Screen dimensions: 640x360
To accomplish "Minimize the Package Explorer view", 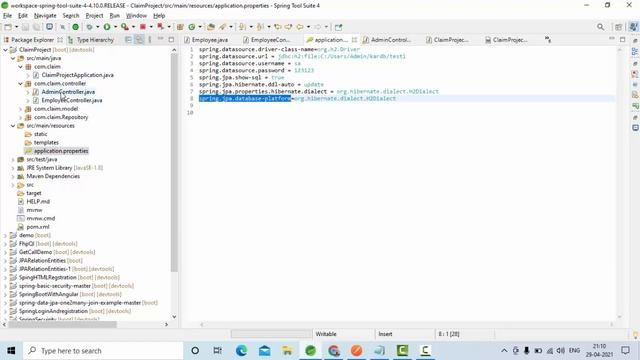I will [x=160, y=39].
